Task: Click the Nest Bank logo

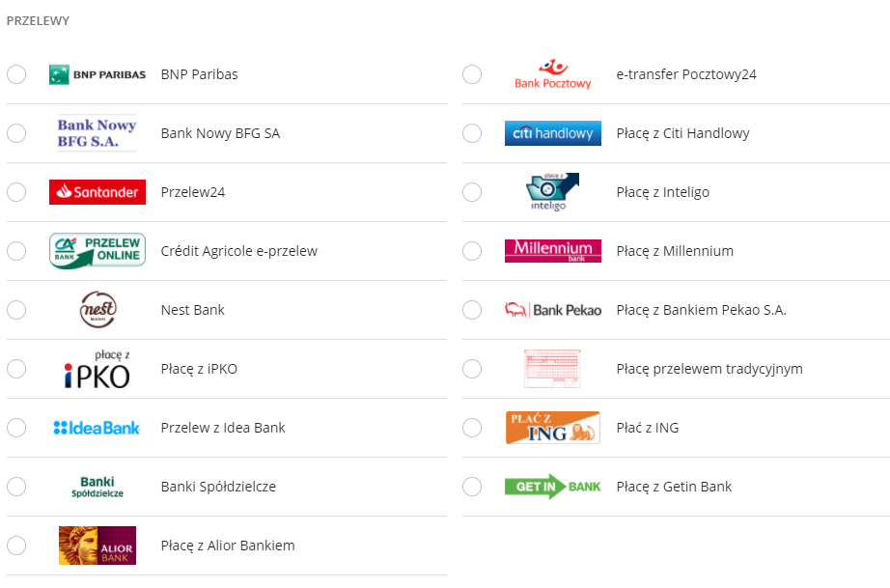Action: click(x=97, y=310)
